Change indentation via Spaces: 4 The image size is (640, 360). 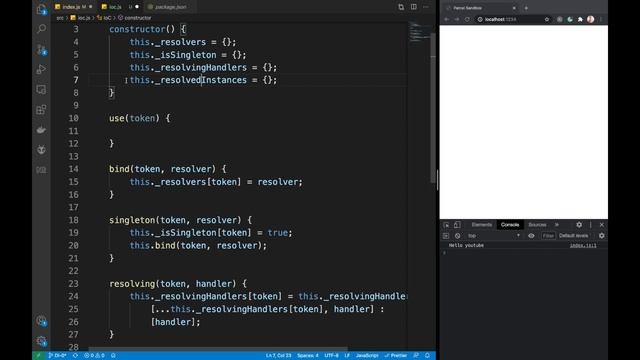pos(308,356)
